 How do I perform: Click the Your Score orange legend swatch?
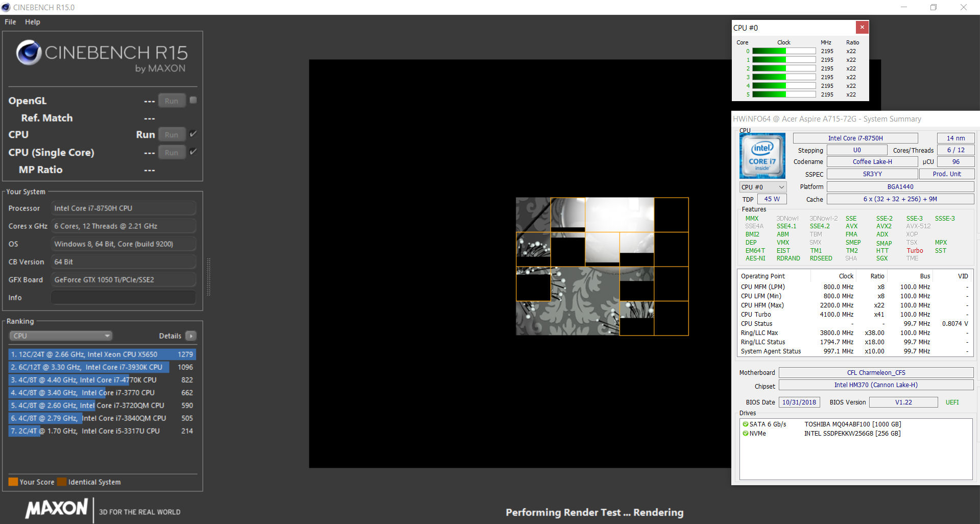(x=13, y=482)
